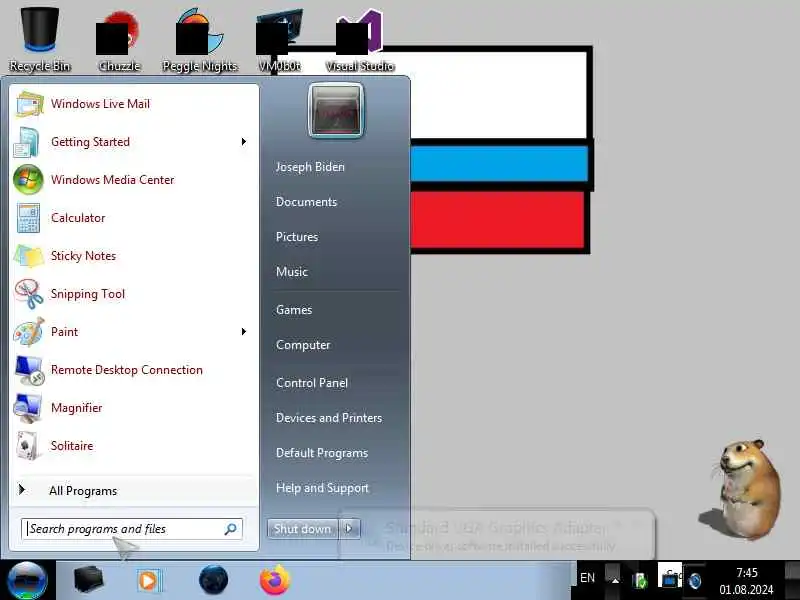Click the Show desktop button
The image size is (800, 600).
tap(792, 580)
